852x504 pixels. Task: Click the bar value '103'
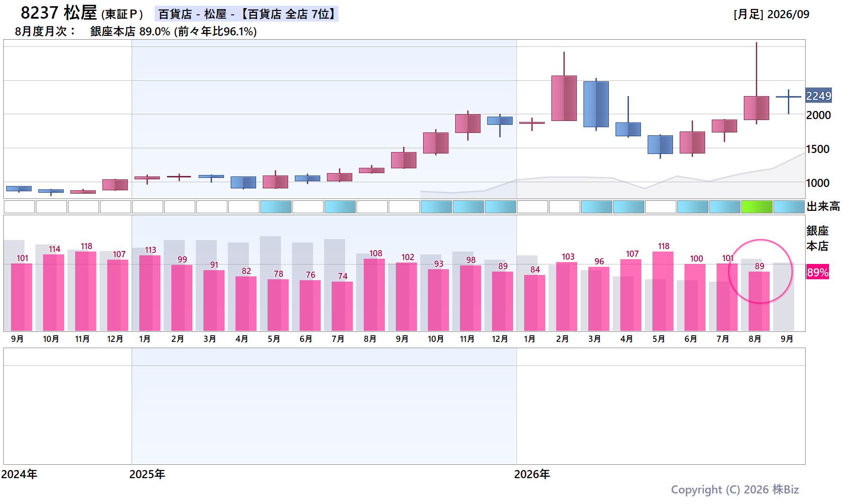pos(568,257)
